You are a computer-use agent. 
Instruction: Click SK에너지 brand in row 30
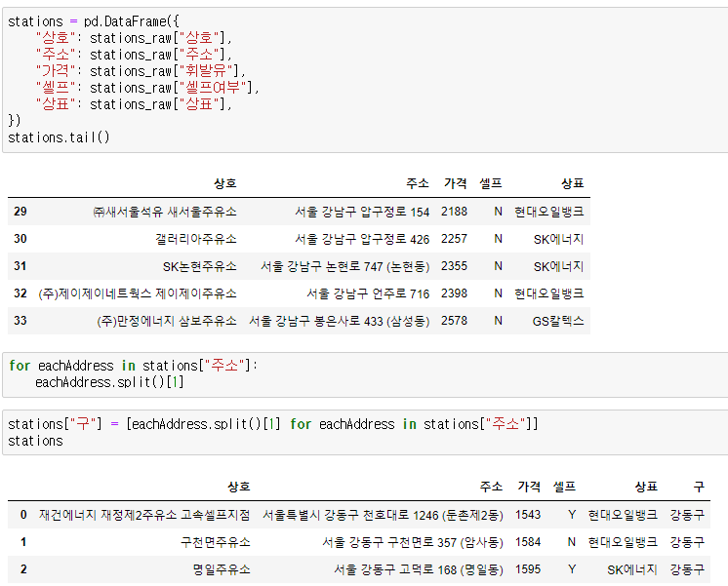click(558, 240)
